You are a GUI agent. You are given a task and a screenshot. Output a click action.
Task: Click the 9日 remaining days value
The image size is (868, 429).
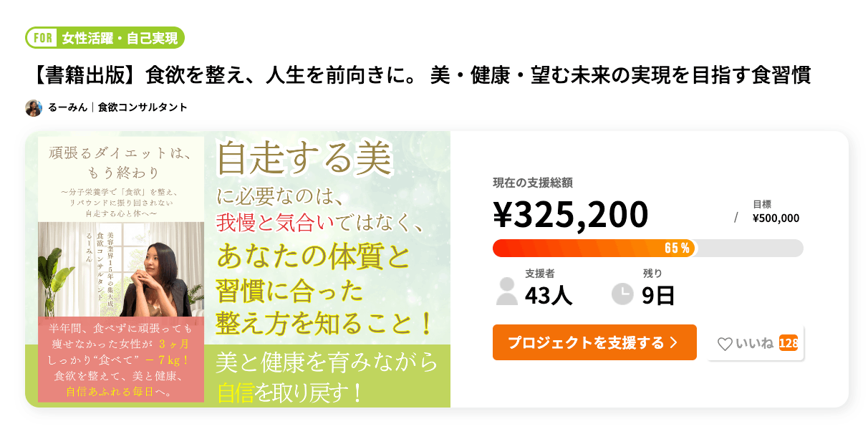point(658,295)
